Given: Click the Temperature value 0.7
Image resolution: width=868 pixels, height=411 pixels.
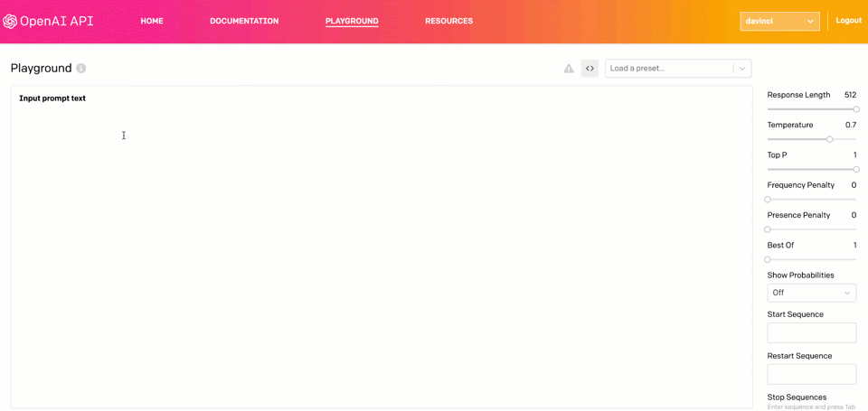Looking at the screenshot, I should pos(851,125).
